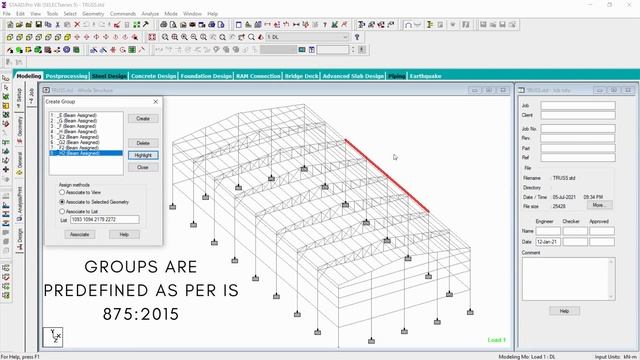Screen dimensions: 640x360
Task: Click the More... button in Job Info
Action: 599,205
